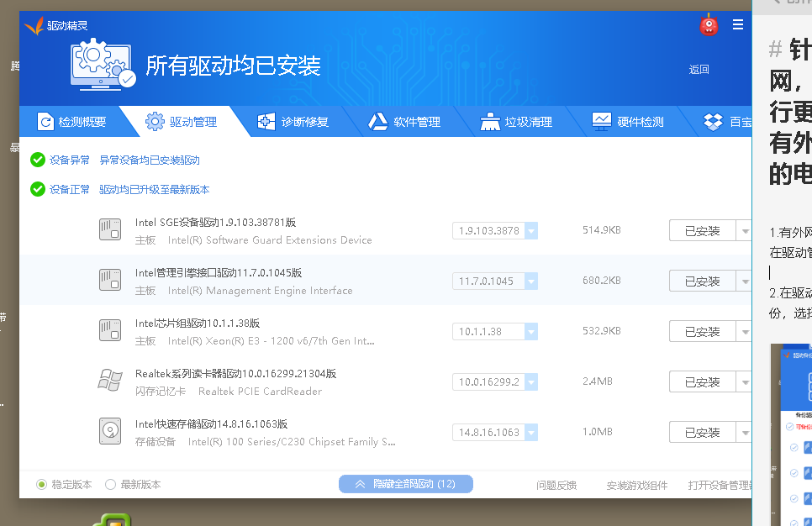812x526 pixels.
Task: Click the Realtek card reader Windows icon
Action: tap(110, 381)
